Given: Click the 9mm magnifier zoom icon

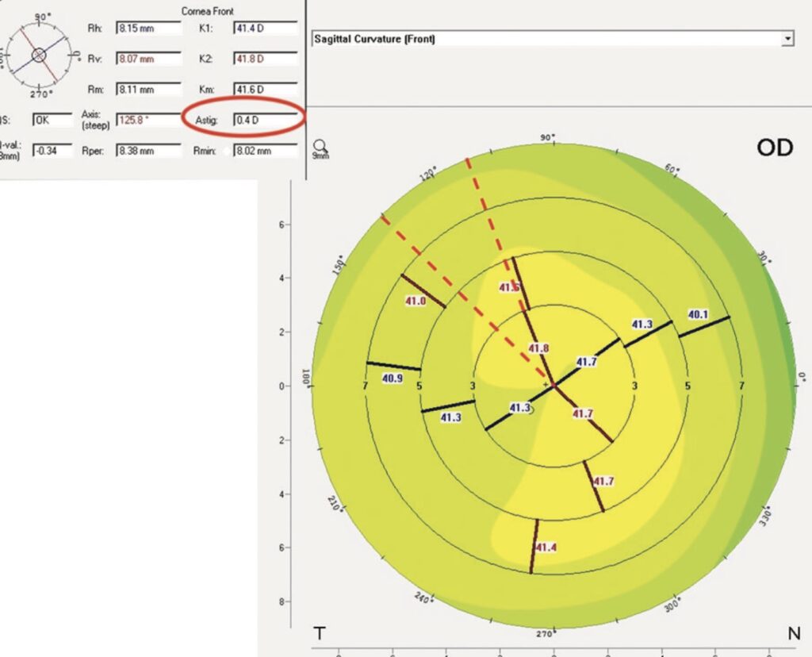Looking at the screenshot, I should click(x=321, y=148).
